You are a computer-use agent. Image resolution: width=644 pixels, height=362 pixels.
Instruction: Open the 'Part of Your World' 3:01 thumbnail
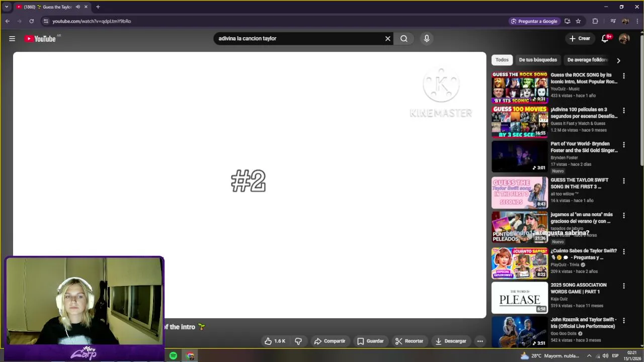(520, 156)
